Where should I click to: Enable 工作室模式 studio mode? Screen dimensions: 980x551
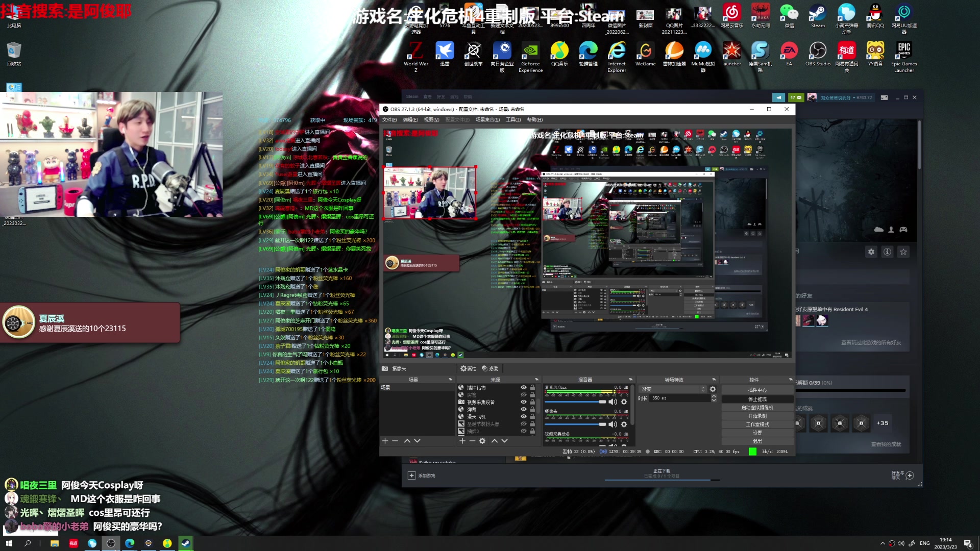point(757,424)
